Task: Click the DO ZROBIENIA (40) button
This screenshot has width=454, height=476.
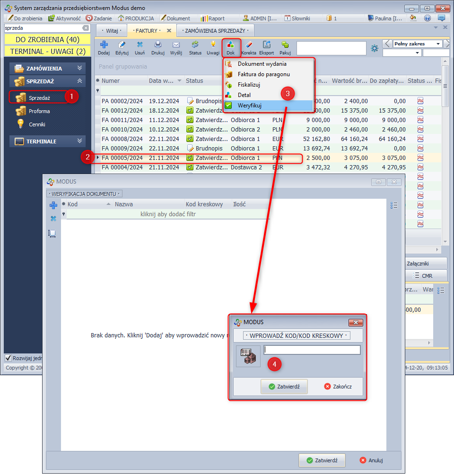Action: tap(47, 39)
